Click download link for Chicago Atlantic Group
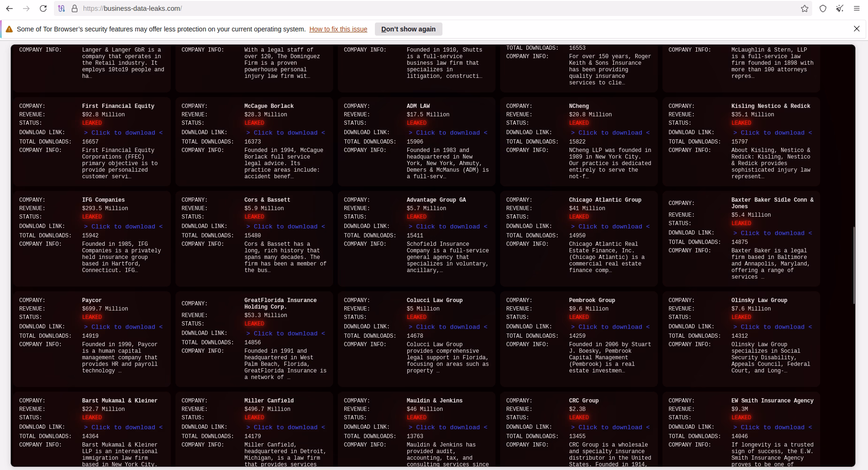The image size is (868, 470). pyautogui.click(x=610, y=227)
